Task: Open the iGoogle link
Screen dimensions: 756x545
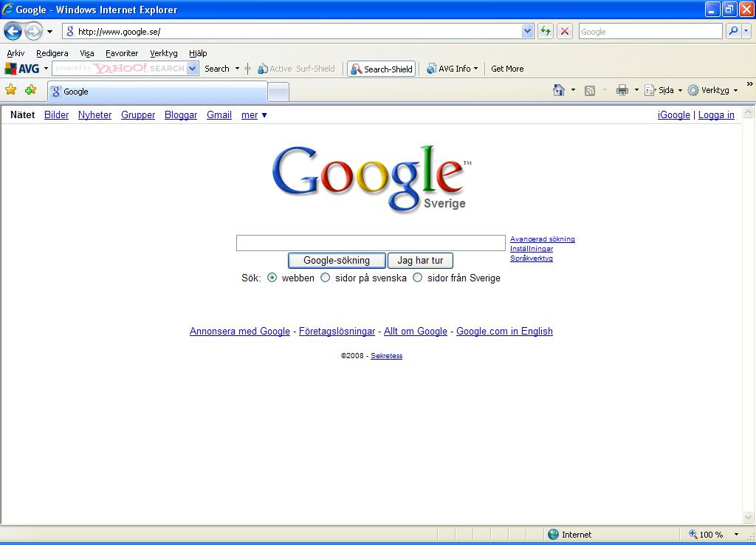Action: click(673, 114)
